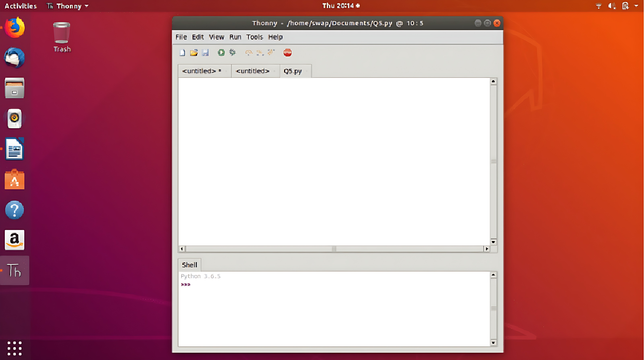
Task: Run current script with green play icon
Action: click(x=221, y=53)
